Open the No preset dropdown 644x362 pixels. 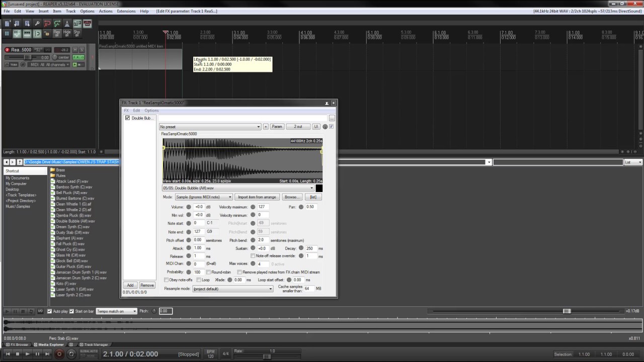tap(210, 127)
